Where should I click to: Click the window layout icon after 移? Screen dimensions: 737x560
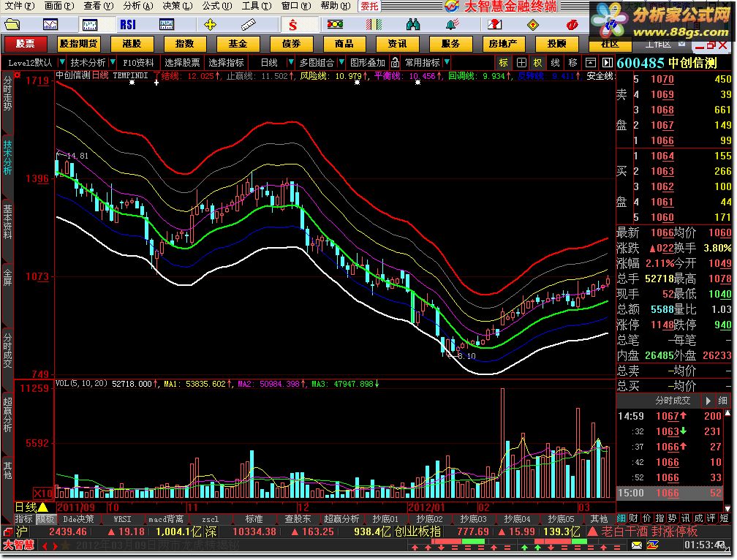[x=590, y=62]
